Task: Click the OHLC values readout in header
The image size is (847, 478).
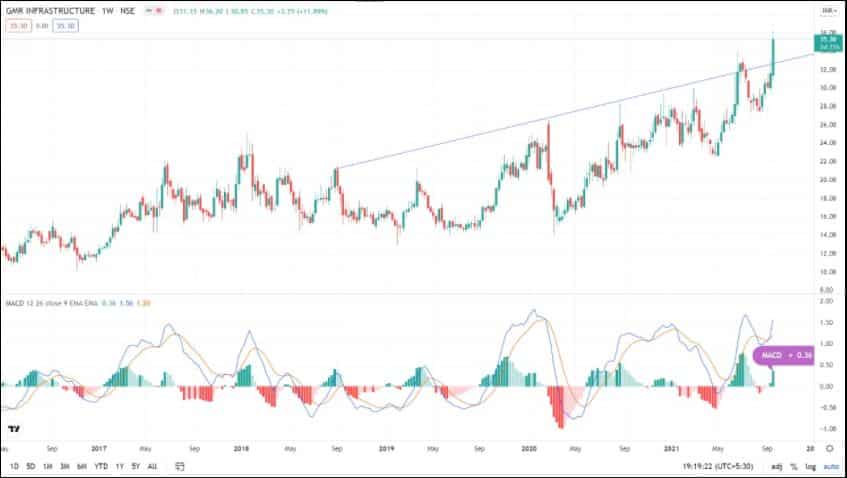Action: [x=250, y=11]
